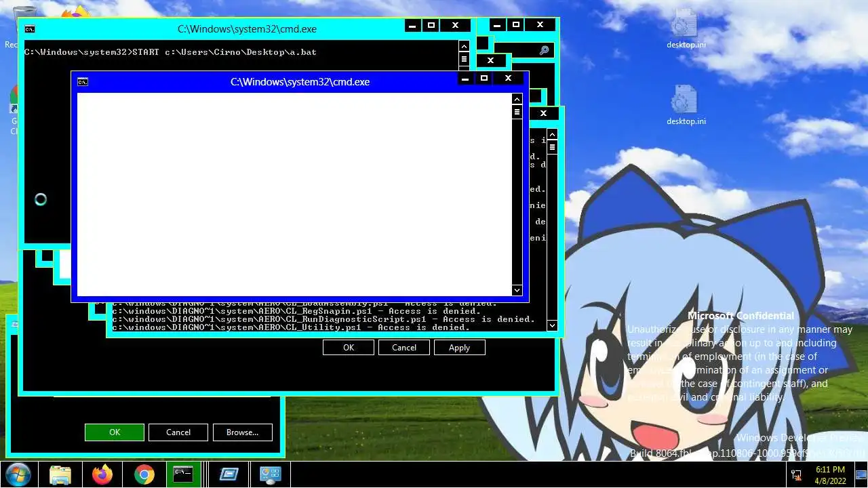Open the taskbar clock showing 6:11 PM
Viewport: 868px width, 488px height.
coord(830,474)
